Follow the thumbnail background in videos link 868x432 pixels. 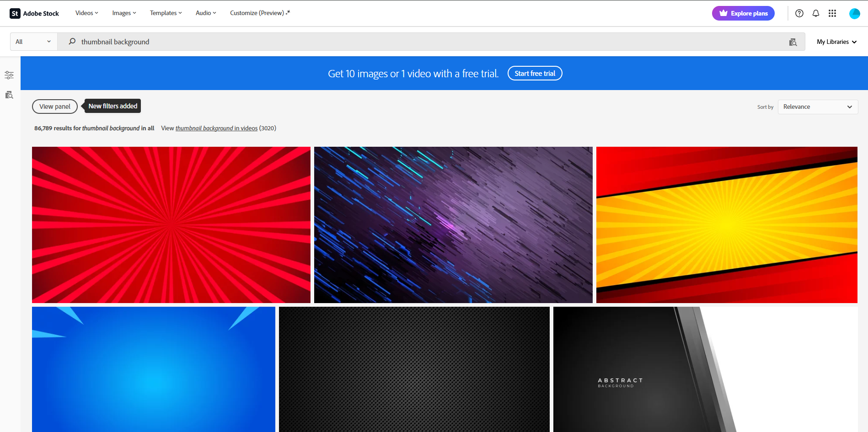pos(216,128)
